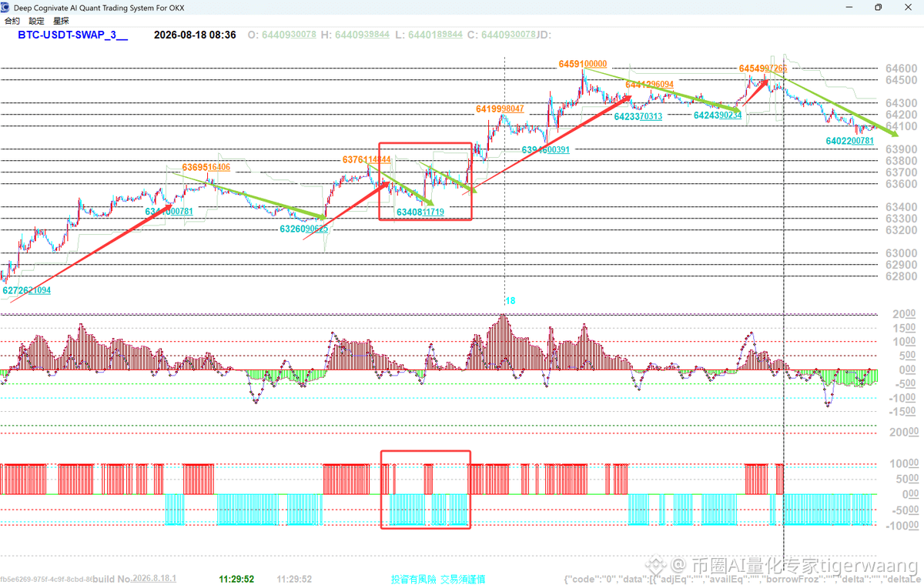This screenshot has width=924, height=585.
Task: Click the 10000 signal axis label
Action: tap(903, 464)
